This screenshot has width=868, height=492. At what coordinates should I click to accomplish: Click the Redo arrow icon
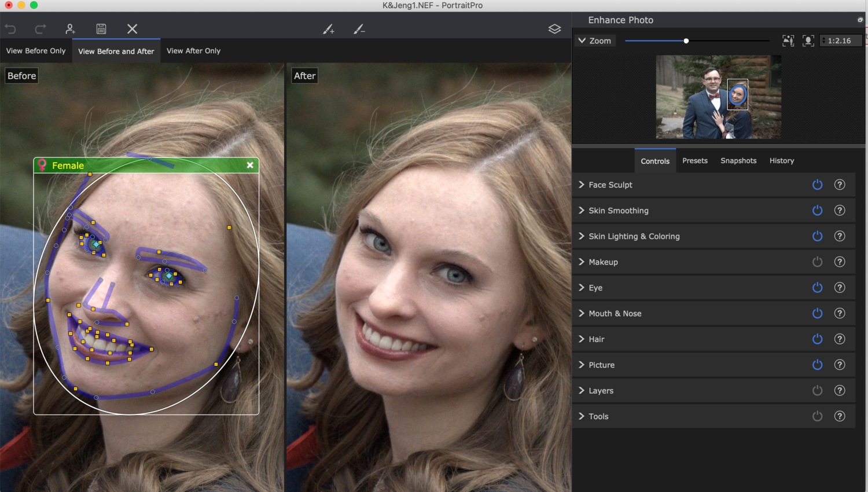click(39, 28)
